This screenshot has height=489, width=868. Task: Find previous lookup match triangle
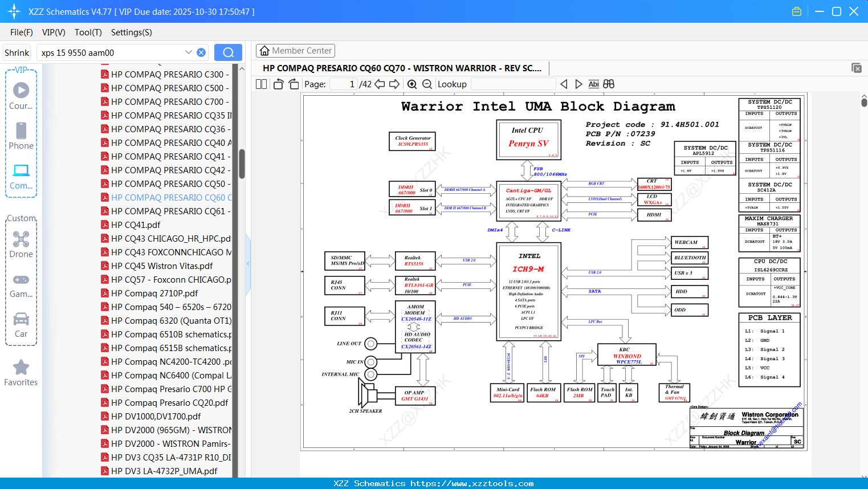pyautogui.click(x=564, y=84)
